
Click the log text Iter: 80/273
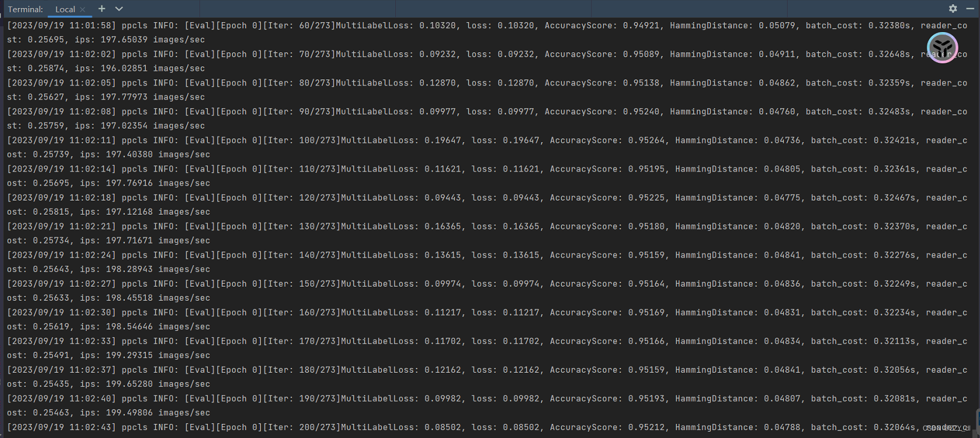click(299, 83)
